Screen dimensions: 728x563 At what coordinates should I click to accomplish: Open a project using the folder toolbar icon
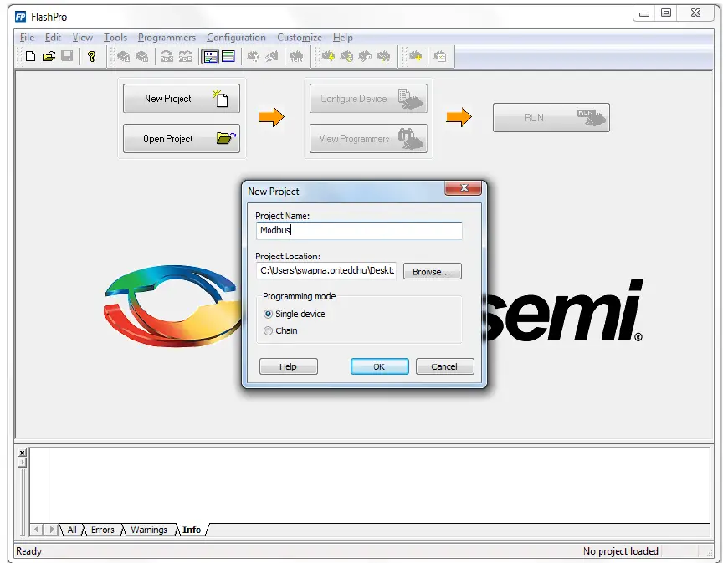[49, 56]
